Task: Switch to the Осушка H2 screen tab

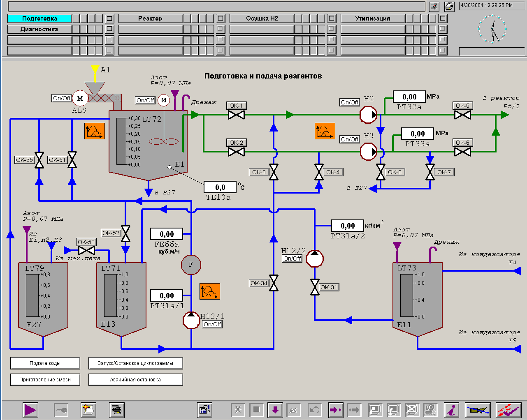Action: pyautogui.click(x=262, y=18)
